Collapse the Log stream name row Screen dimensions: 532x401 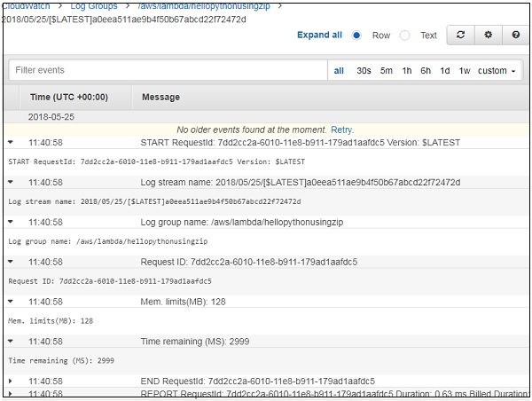11,182
